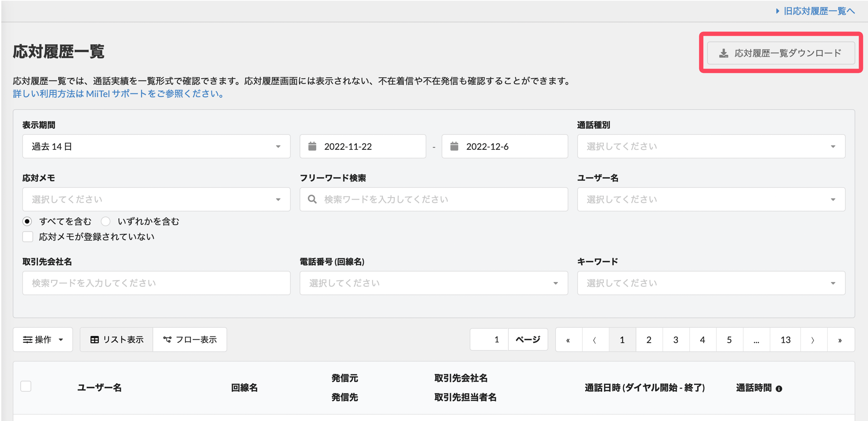
Task: Open the 応対メモ dropdown
Action: pyautogui.click(x=156, y=200)
